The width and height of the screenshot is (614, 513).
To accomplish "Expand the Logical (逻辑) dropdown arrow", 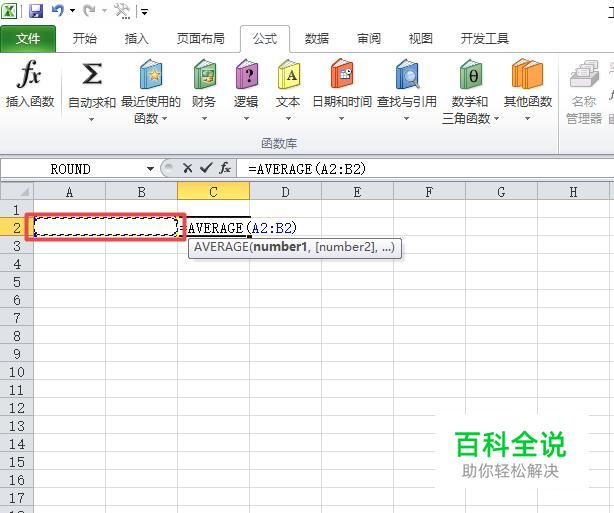I will point(246,118).
